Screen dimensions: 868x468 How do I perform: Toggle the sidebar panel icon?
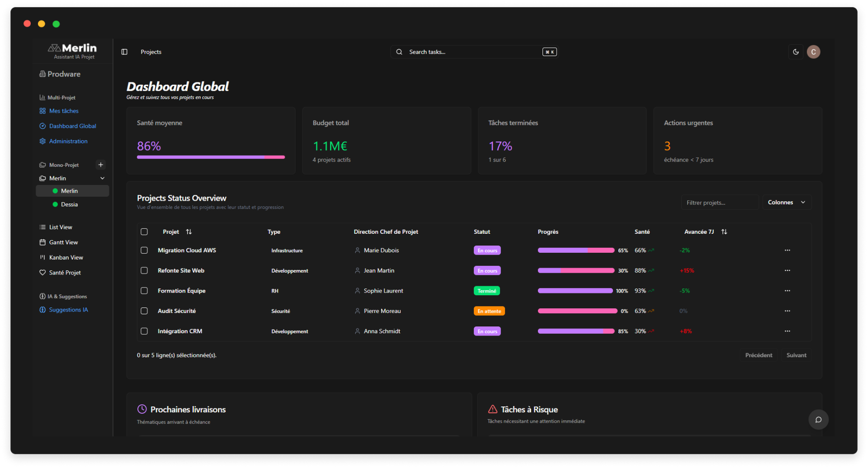124,52
